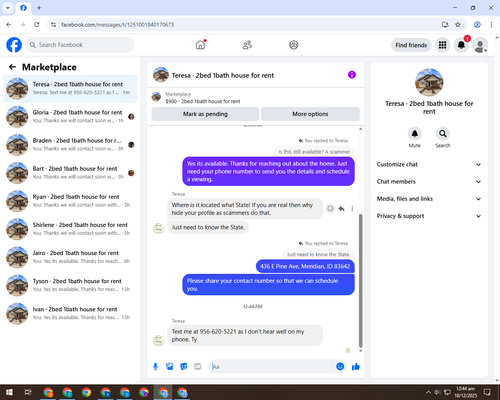The height and width of the screenshot is (400, 500).
Task: Click Mark as pending button
Action: 205,114
